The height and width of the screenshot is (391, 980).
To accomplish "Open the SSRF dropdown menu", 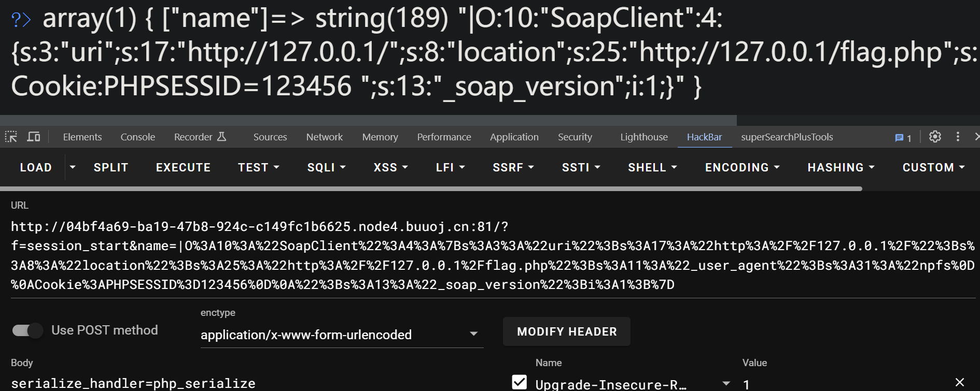I will pyautogui.click(x=513, y=167).
